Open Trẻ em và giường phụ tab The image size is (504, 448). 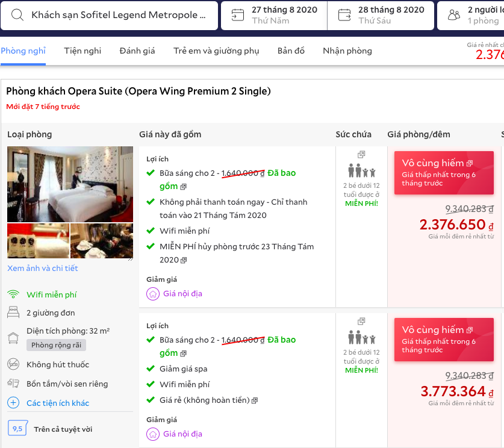(216, 51)
